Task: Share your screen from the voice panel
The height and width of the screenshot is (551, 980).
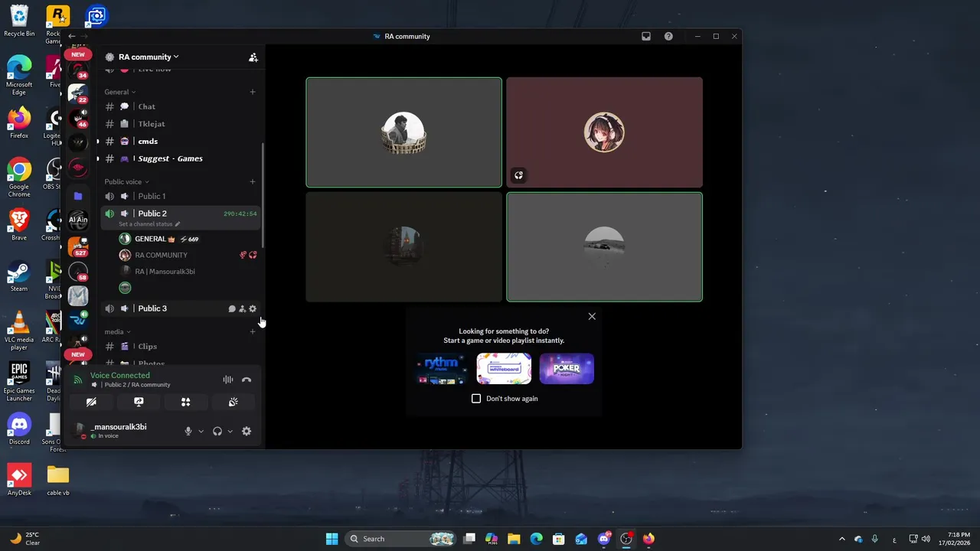Action: (139, 402)
